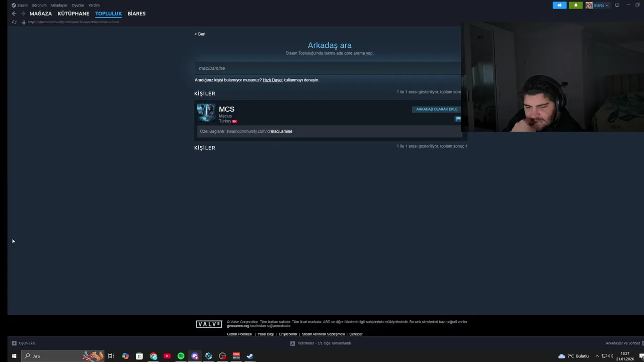This screenshot has width=644, height=362.
Task: Go forward with the right arrow
Action: pos(23,14)
